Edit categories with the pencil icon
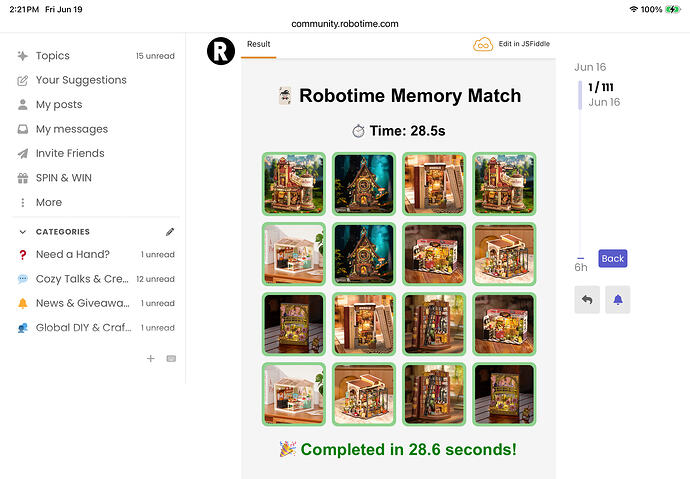Image resolution: width=690 pixels, height=479 pixels. 170,232
